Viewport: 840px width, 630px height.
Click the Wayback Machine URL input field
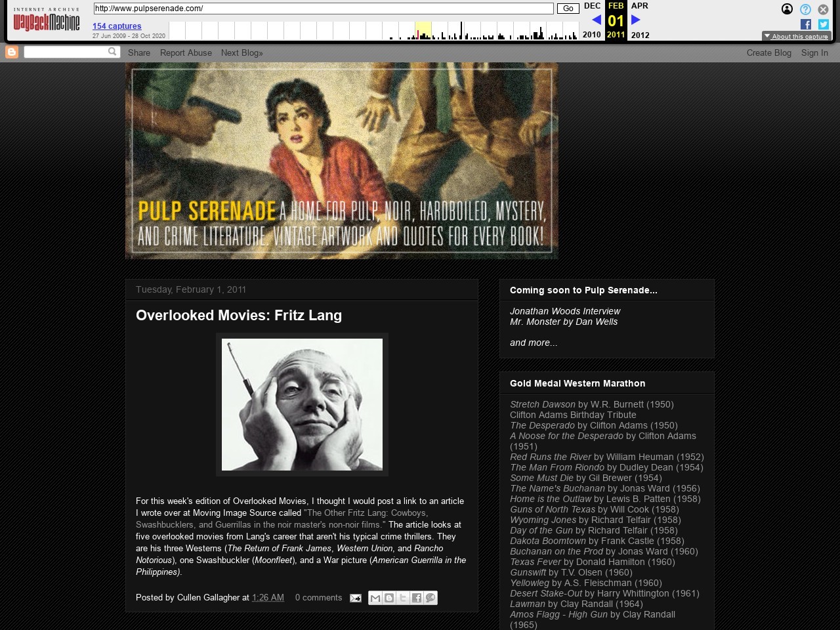(x=324, y=9)
